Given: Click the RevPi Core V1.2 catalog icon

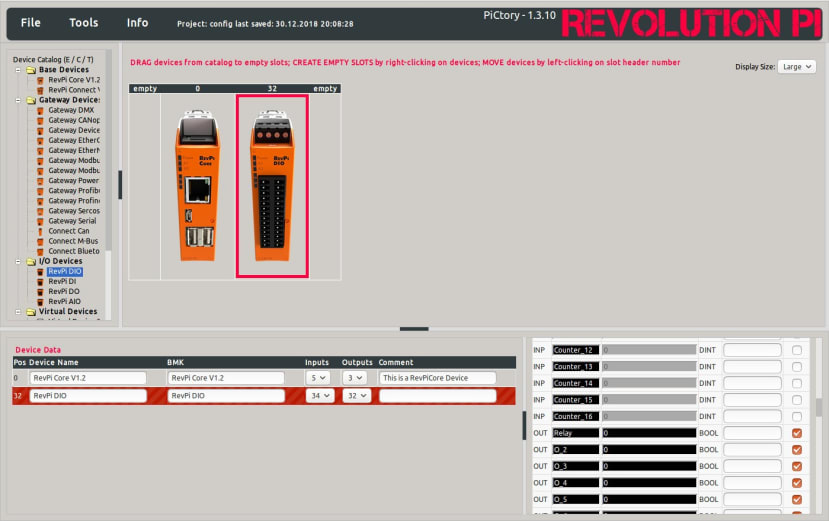Looking at the screenshot, I should pos(40,80).
